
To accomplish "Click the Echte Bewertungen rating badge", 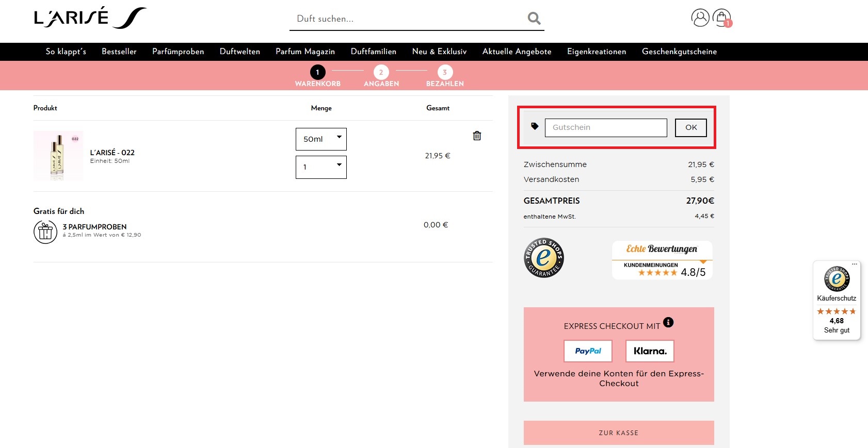I will click(662, 260).
